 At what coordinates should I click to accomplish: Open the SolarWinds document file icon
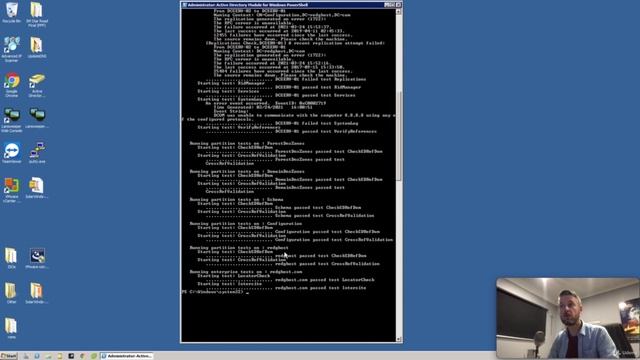pyautogui.click(x=37, y=188)
